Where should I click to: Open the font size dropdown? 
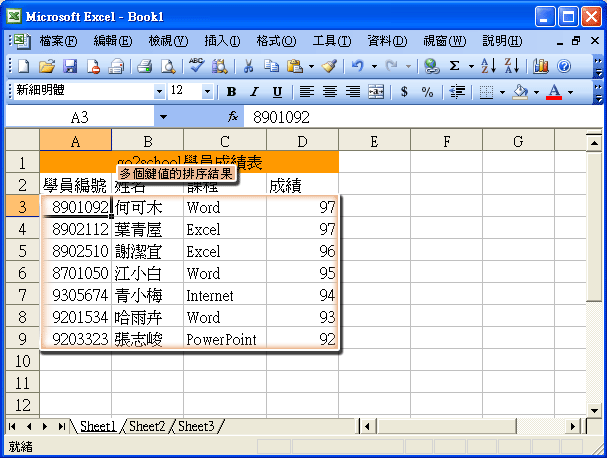coord(207,92)
